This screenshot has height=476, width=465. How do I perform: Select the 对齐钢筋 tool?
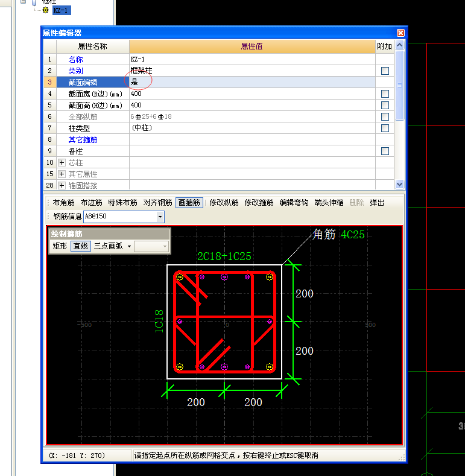[157, 203]
